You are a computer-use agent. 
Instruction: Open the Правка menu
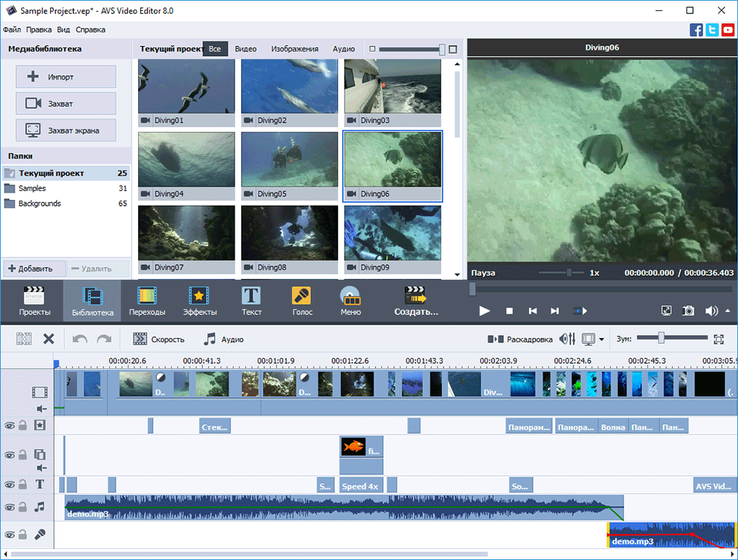[x=39, y=30]
